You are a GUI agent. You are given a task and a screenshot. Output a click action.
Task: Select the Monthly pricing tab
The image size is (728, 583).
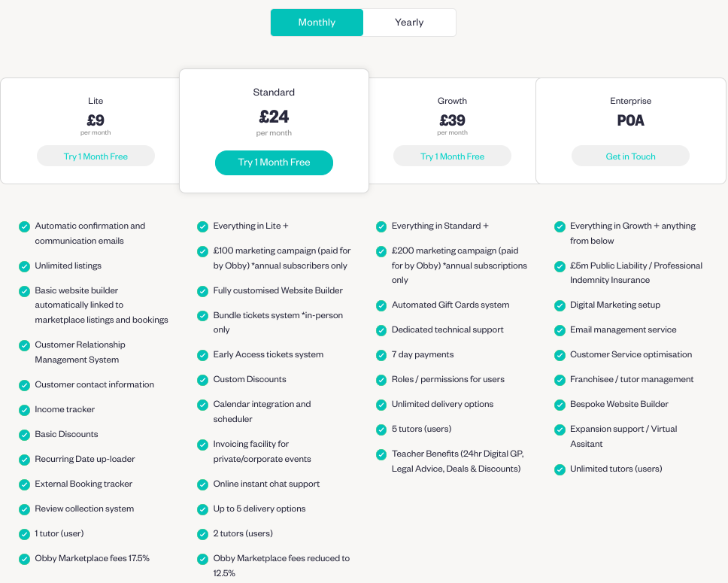pos(317,23)
